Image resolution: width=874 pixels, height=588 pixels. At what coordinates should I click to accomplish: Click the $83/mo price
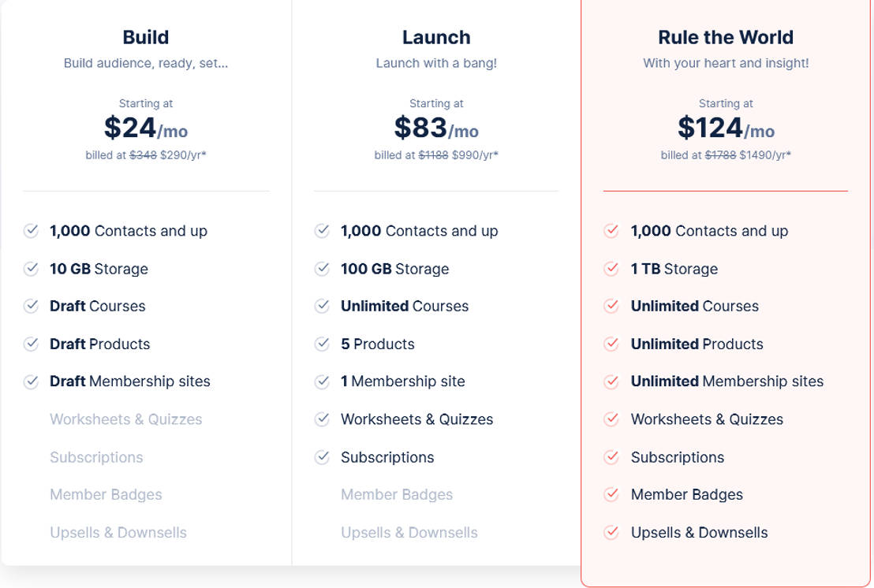coord(436,128)
